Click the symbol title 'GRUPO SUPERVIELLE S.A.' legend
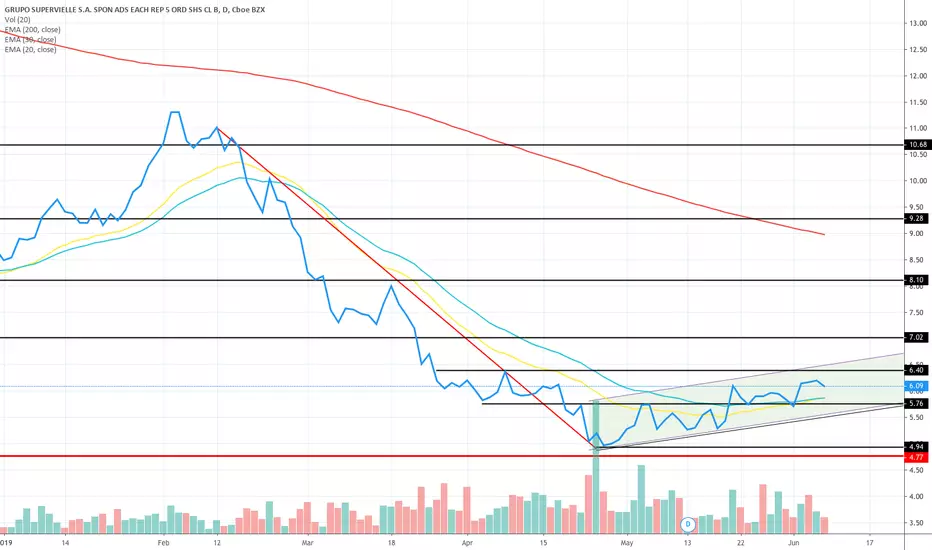This screenshot has height=550, width=932. coord(135,10)
